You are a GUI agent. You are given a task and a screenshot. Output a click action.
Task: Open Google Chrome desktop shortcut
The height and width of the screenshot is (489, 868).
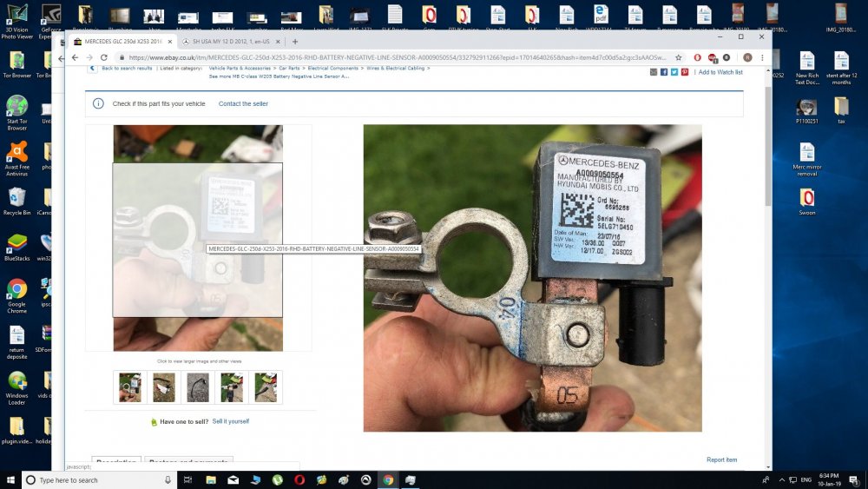(17, 295)
